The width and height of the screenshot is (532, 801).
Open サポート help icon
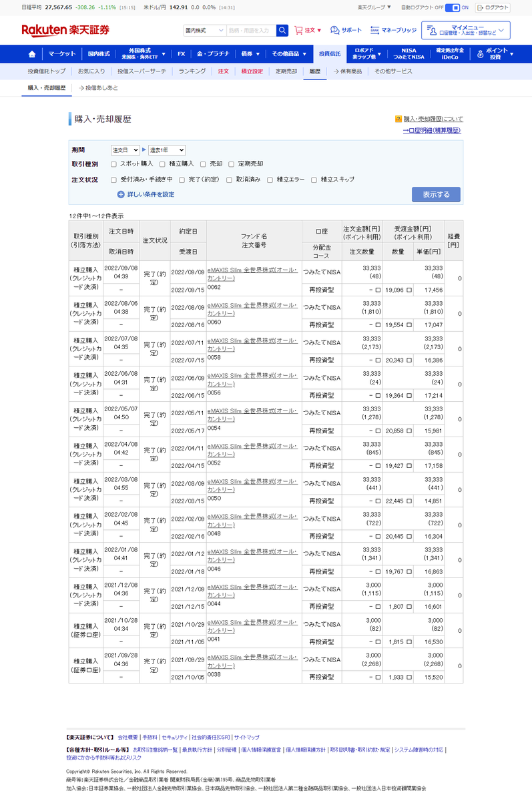[x=346, y=30]
